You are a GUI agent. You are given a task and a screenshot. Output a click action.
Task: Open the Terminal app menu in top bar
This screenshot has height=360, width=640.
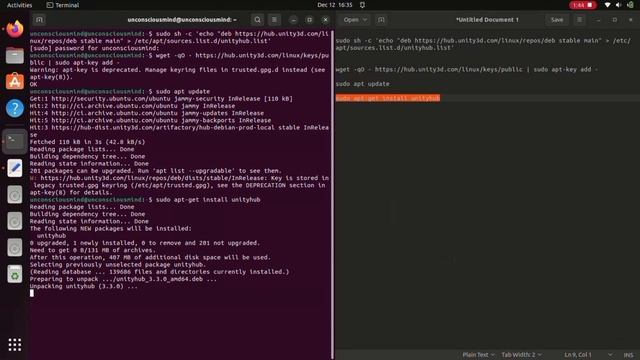[62, 5]
